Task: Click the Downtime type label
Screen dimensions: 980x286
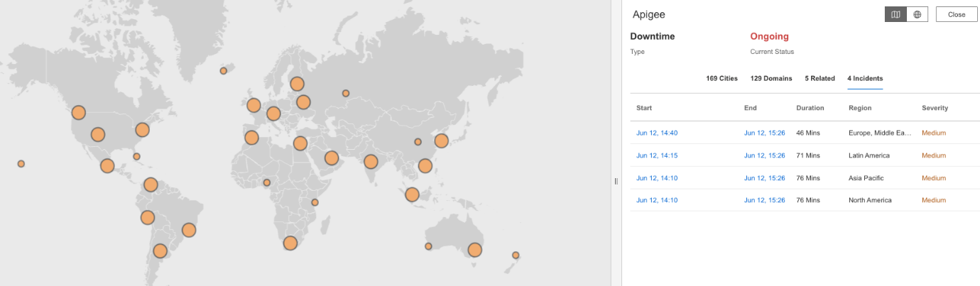Action: (x=652, y=36)
